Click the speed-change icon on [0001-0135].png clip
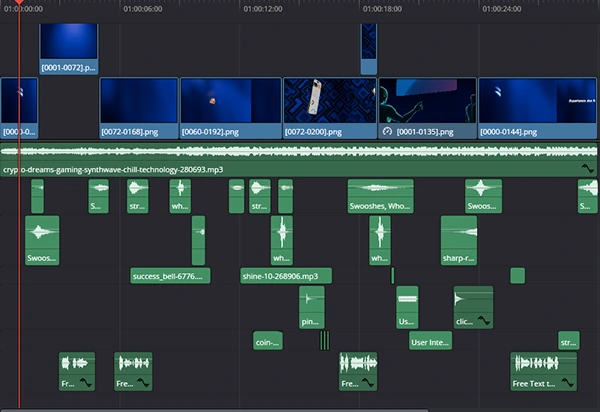600x412 pixels. pyautogui.click(x=387, y=131)
